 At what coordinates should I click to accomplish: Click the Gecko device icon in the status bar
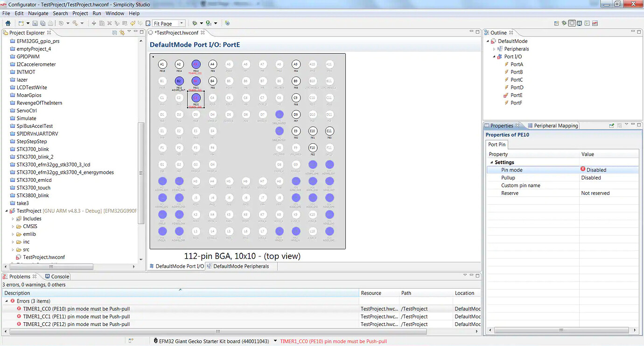[156, 341]
